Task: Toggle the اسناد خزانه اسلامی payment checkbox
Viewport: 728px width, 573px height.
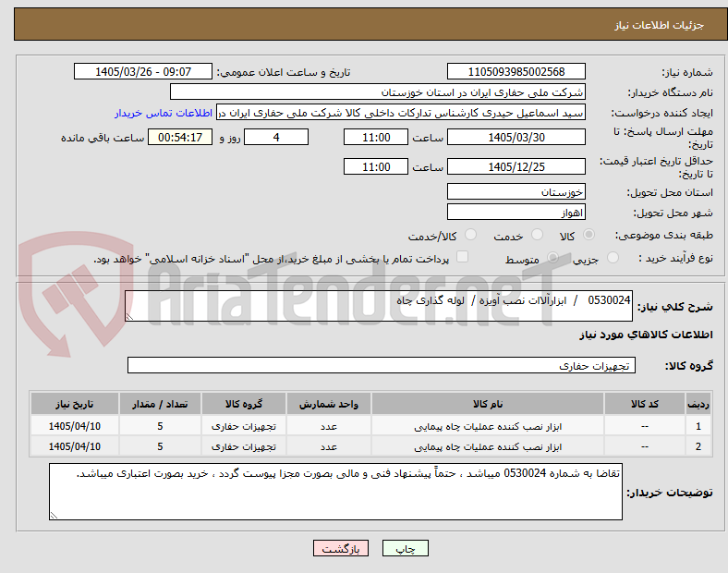Action: (462, 257)
